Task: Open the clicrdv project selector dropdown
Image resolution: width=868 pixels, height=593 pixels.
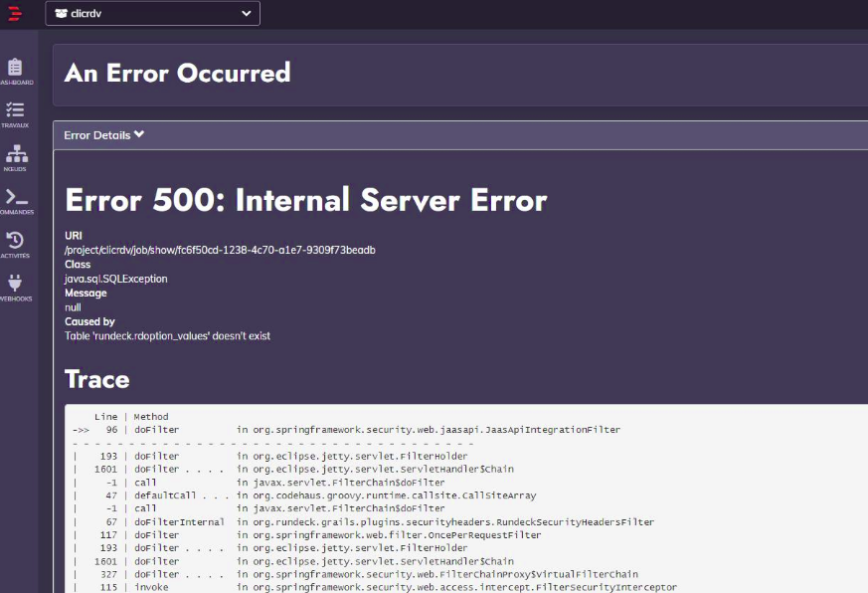Action: tap(152, 13)
